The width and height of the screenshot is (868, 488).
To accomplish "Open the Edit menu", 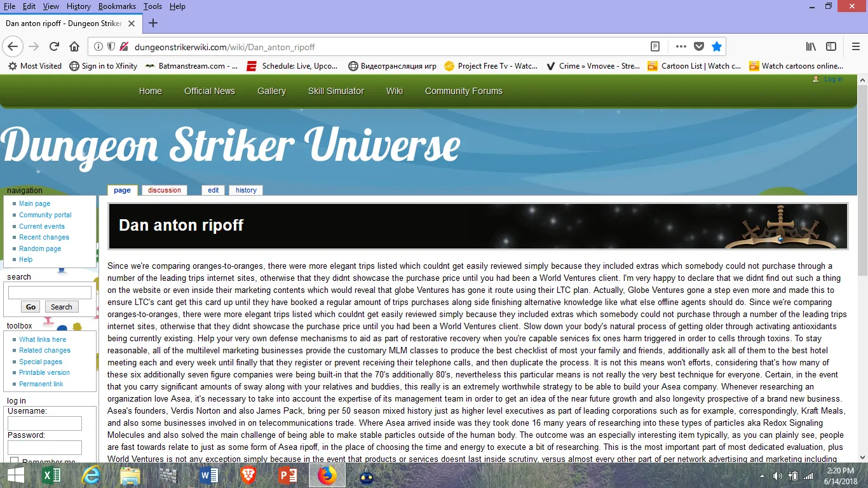I will 29,6.
